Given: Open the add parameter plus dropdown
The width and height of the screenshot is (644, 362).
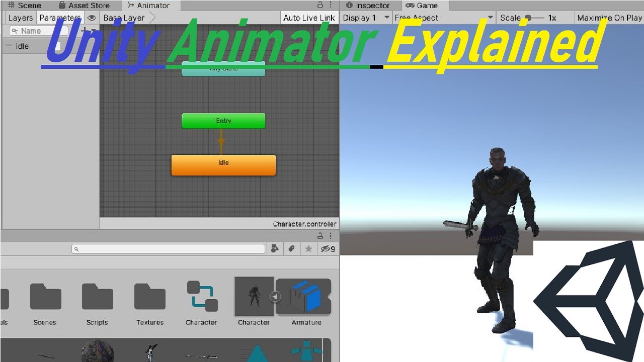Looking at the screenshot, I should [x=89, y=31].
